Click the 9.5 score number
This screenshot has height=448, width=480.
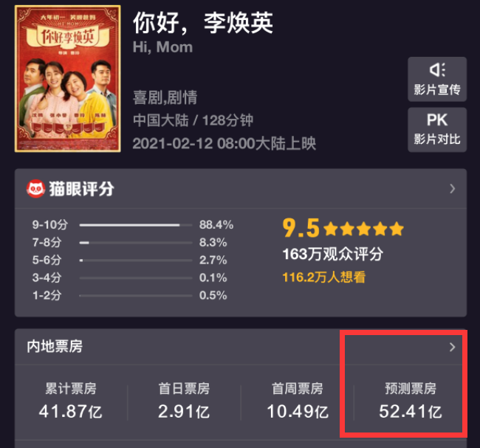tap(301, 228)
